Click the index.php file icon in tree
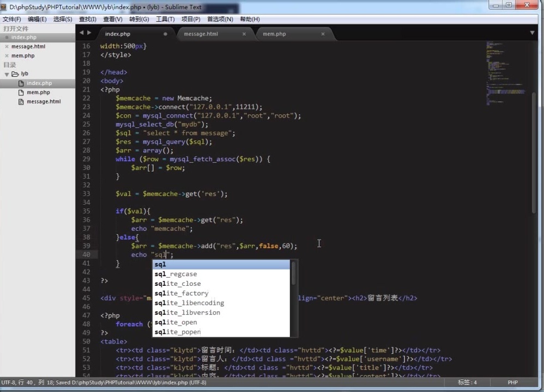This screenshot has height=392, width=544. pyautogui.click(x=21, y=83)
